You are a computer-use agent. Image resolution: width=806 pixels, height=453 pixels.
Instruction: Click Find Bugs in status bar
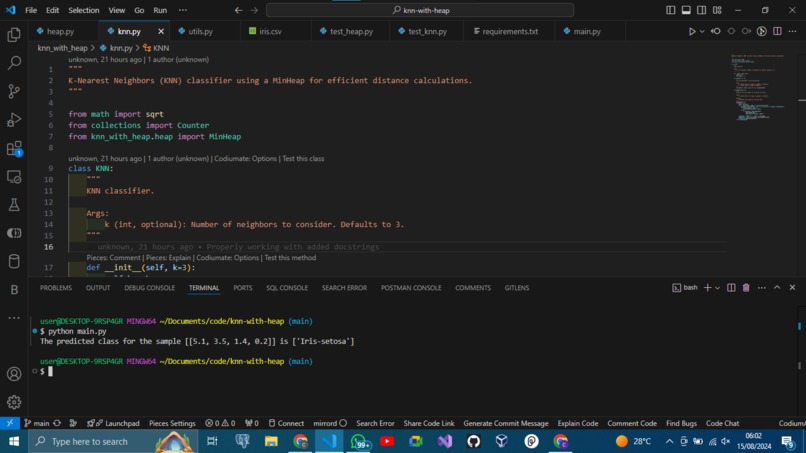(x=681, y=423)
